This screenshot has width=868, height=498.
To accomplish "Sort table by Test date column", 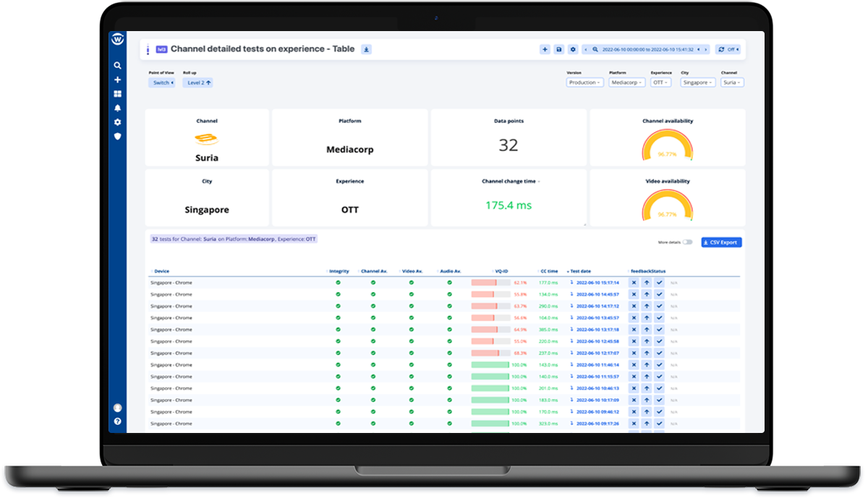I will (x=581, y=271).
